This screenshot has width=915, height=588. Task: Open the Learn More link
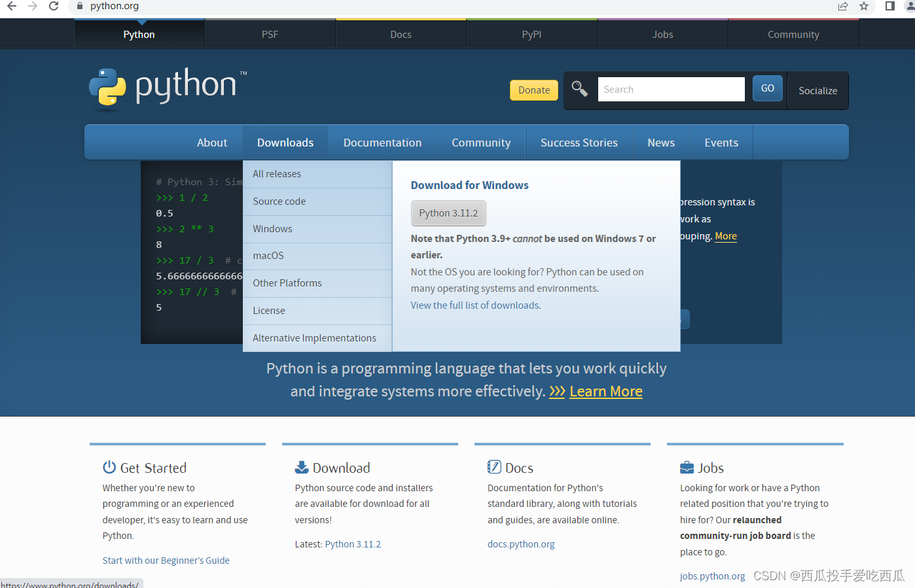click(606, 391)
